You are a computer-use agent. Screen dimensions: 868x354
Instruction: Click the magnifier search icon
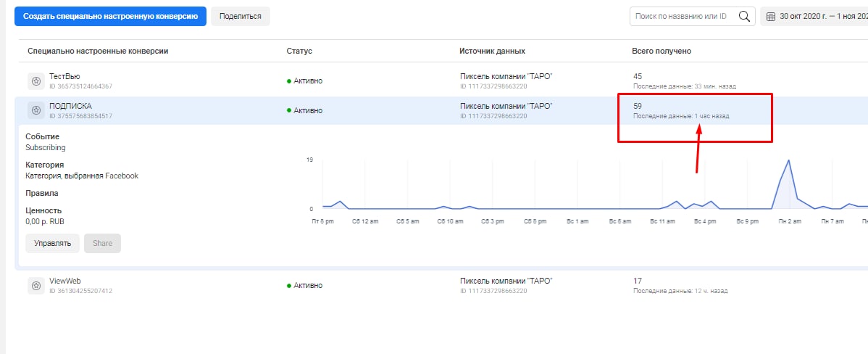(x=745, y=17)
